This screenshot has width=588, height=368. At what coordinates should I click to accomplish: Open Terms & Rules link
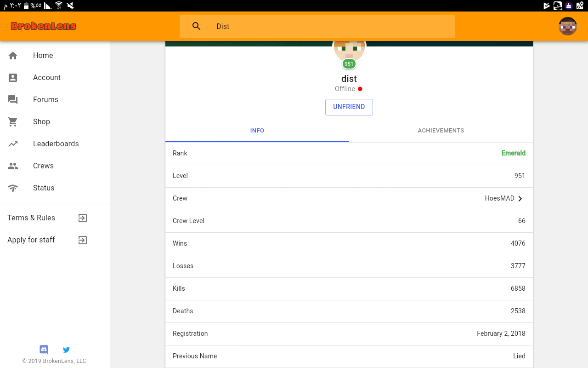pyautogui.click(x=31, y=218)
